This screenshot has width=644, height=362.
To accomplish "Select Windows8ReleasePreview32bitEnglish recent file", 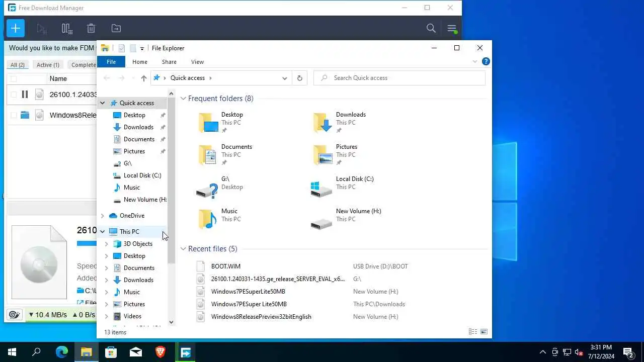I will tap(261, 317).
